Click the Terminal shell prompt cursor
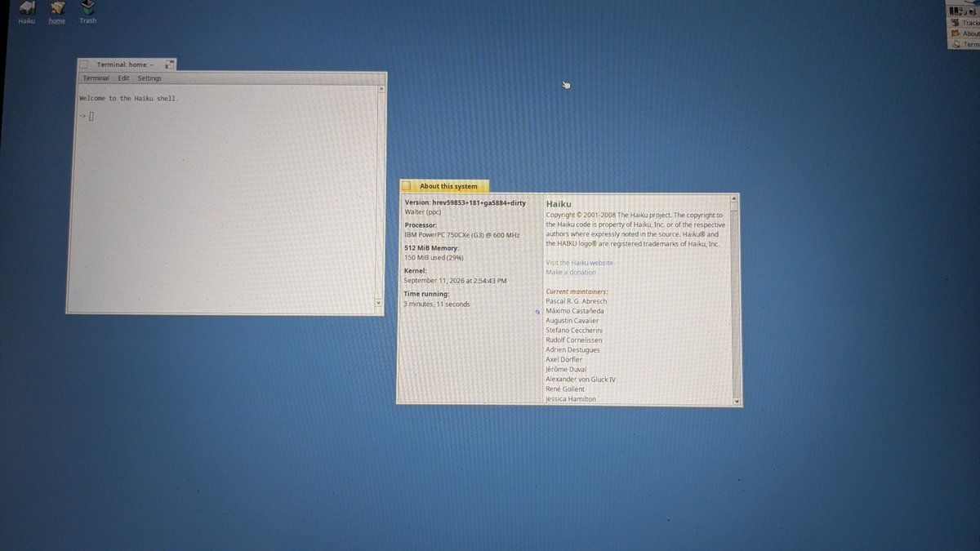 [91, 116]
